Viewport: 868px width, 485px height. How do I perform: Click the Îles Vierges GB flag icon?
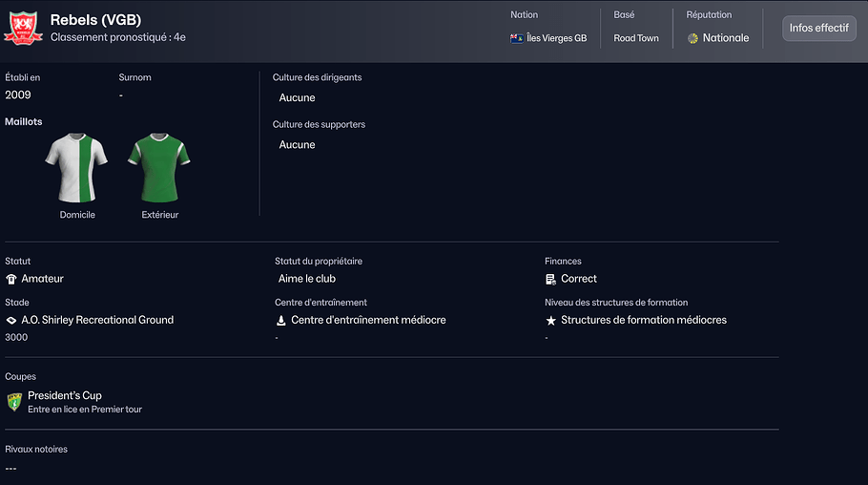(517, 38)
